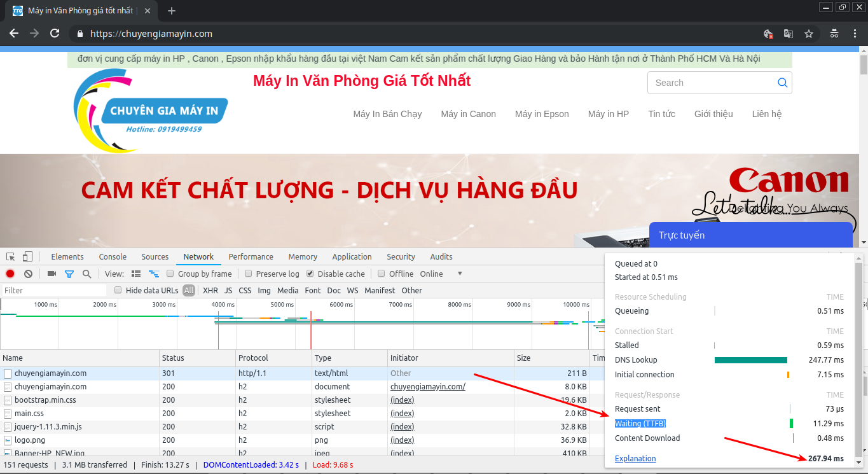Toggle the network overview icon

153,274
